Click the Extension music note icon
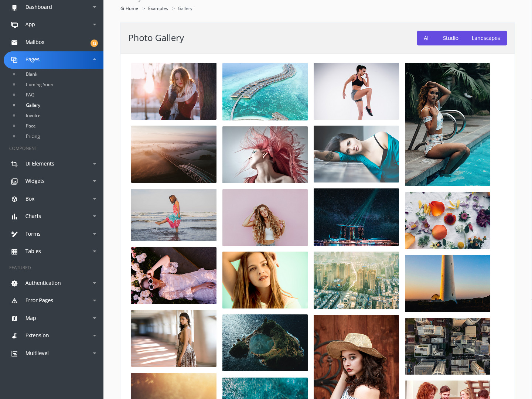532x399 pixels. 14,336
